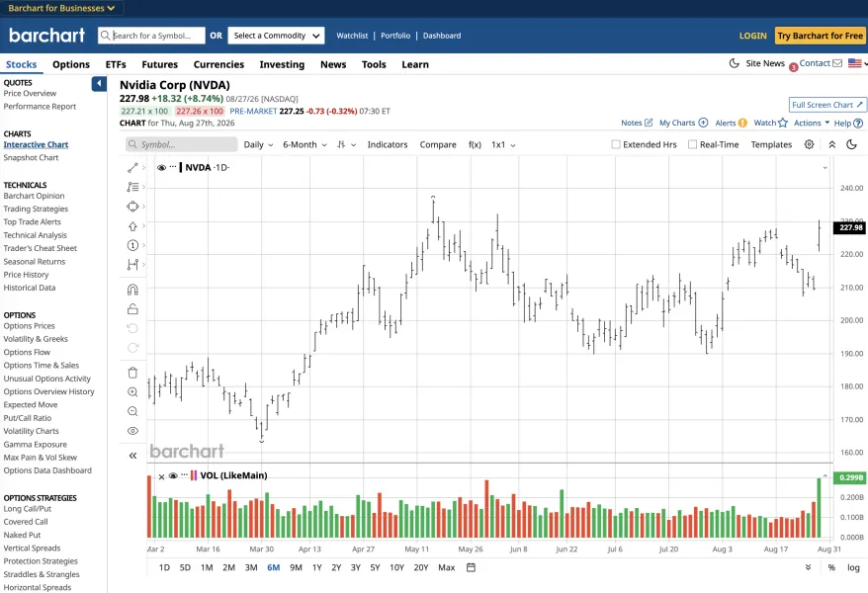Screen dimensions: 868x593
Task: Pick the numbered label annotation tool
Action: [x=132, y=245]
